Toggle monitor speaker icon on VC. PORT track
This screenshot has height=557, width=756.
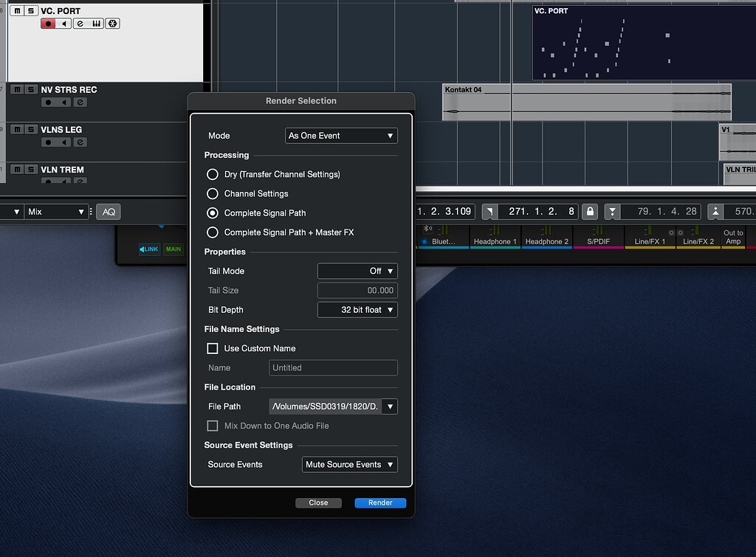pos(65,24)
